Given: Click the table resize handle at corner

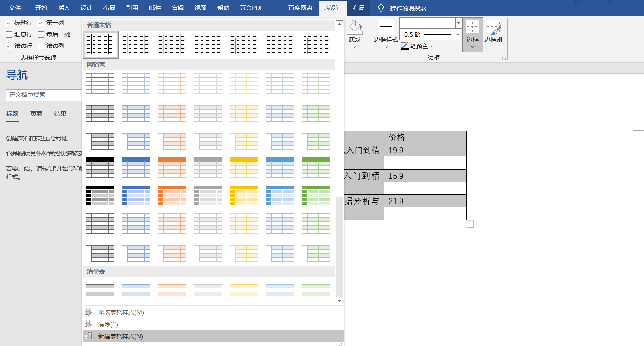Looking at the screenshot, I should (471, 224).
